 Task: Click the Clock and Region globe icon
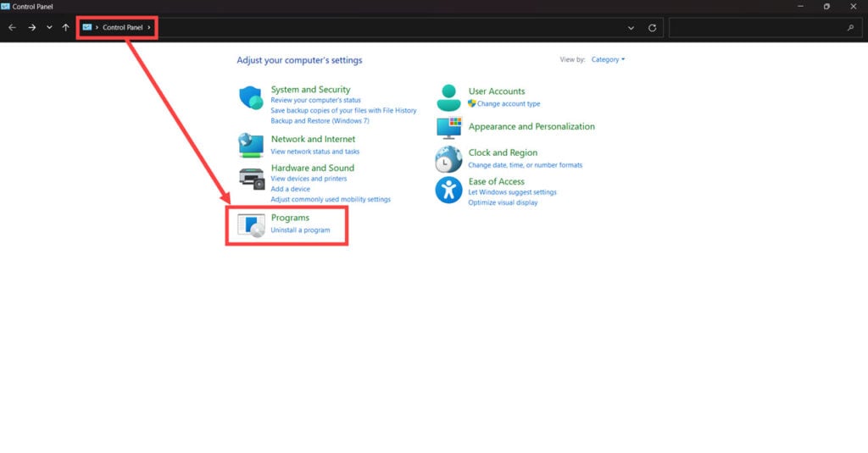tap(448, 159)
